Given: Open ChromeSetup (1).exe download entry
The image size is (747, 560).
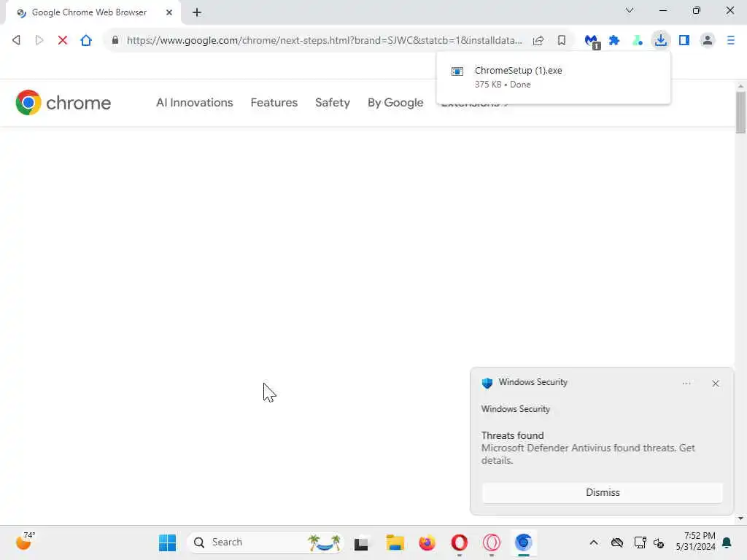Looking at the screenshot, I should pos(553,77).
